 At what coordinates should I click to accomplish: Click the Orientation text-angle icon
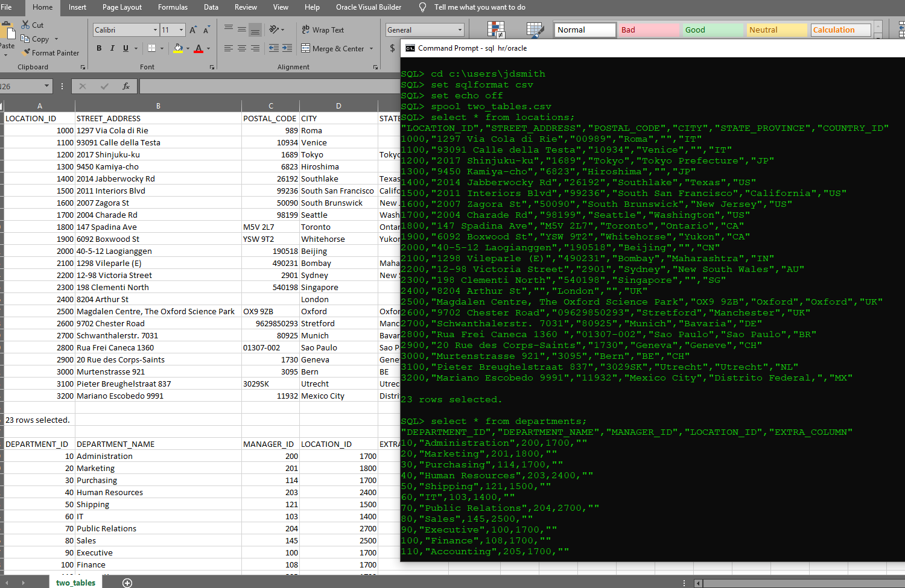tap(274, 29)
